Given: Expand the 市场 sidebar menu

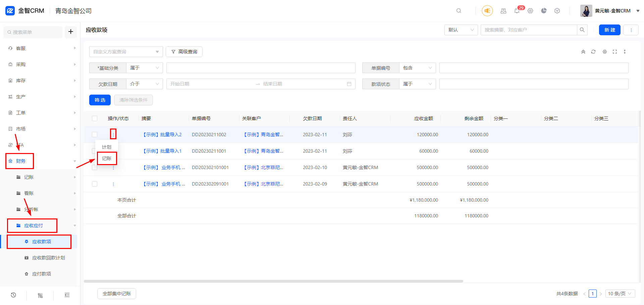Looking at the screenshot, I should click(40, 129).
